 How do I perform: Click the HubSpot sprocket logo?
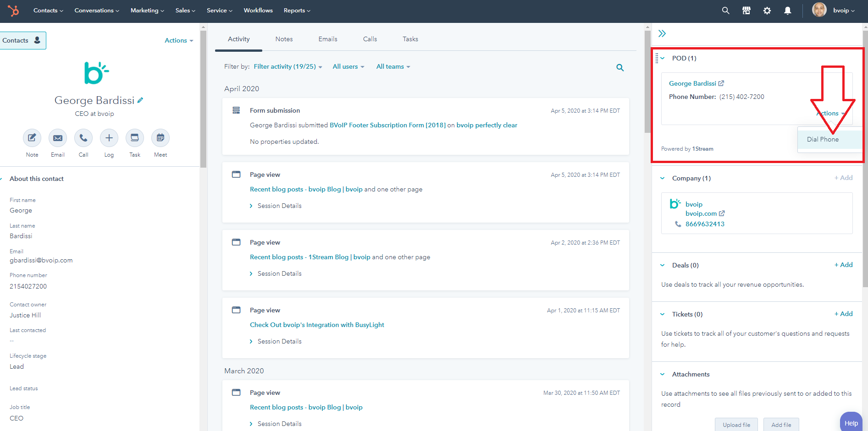(x=13, y=11)
